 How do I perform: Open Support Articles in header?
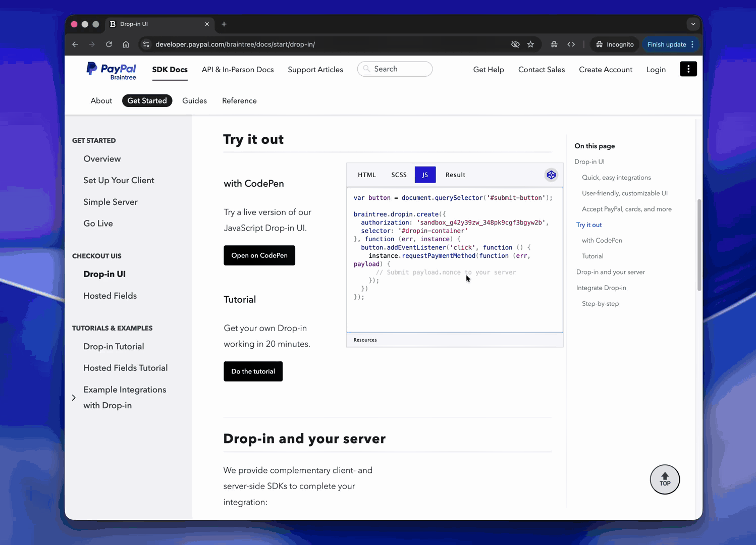pos(315,70)
